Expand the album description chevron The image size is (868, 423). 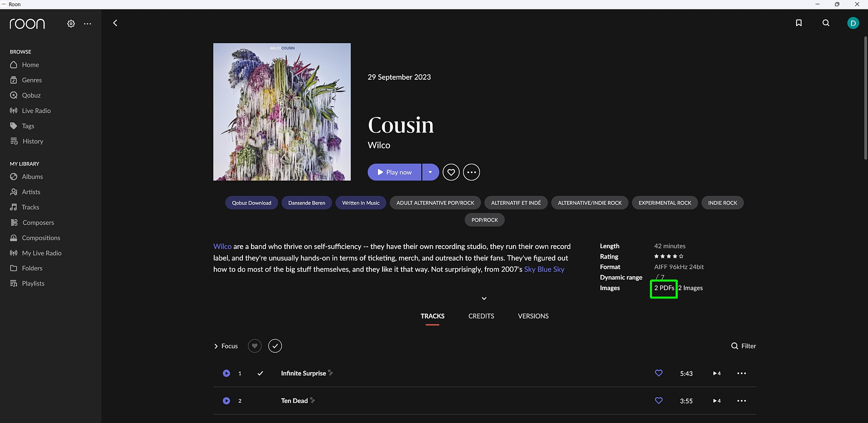click(x=484, y=298)
